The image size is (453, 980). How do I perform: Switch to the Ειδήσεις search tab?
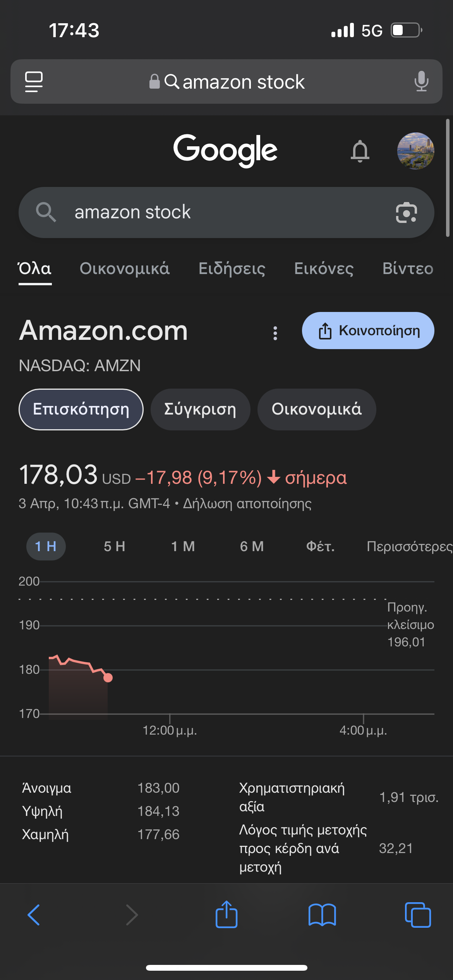click(x=232, y=269)
